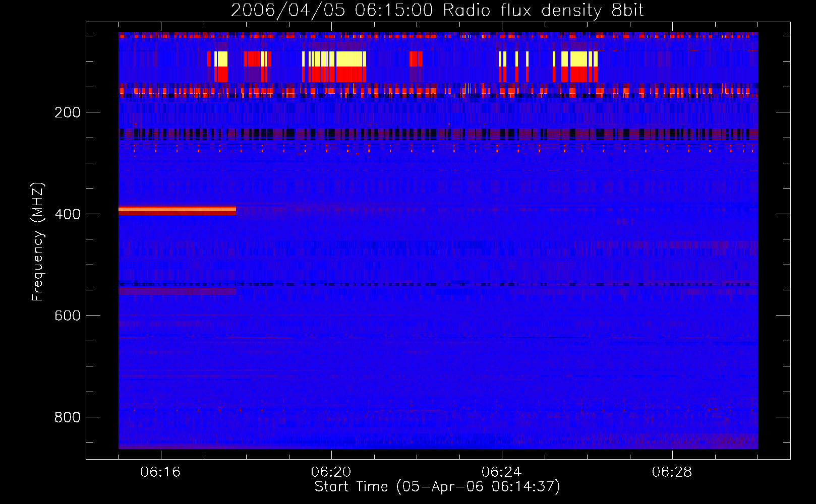Click the 06:28 time tick label
Viewport: 816px width, 504px height.
[672, 472]
